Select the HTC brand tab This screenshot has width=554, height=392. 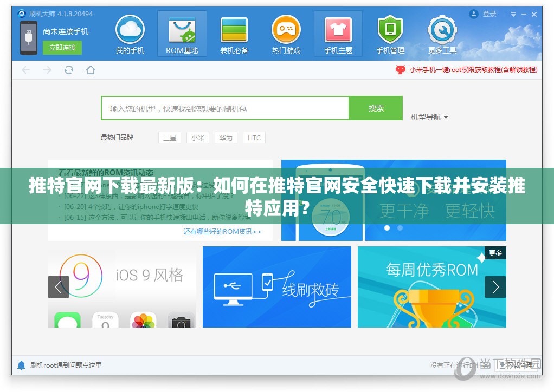click(254, 138)
